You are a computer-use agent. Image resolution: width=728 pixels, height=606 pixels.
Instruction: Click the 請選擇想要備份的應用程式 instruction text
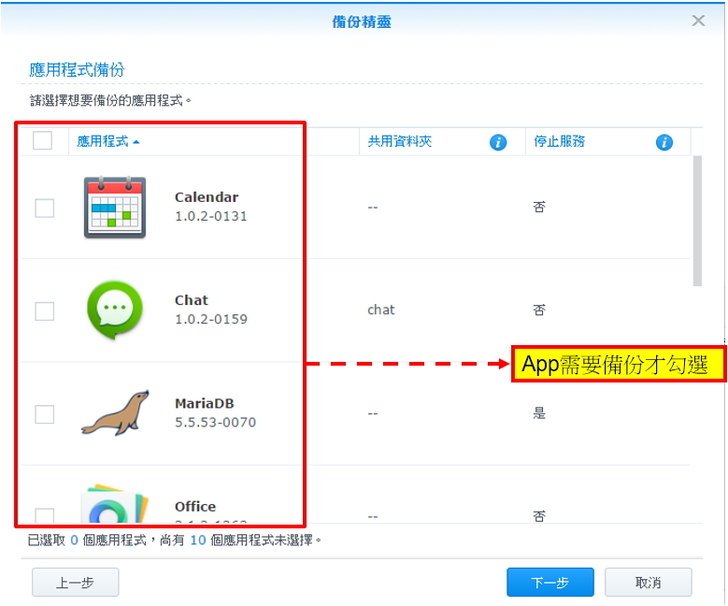[x=110, y=100]
